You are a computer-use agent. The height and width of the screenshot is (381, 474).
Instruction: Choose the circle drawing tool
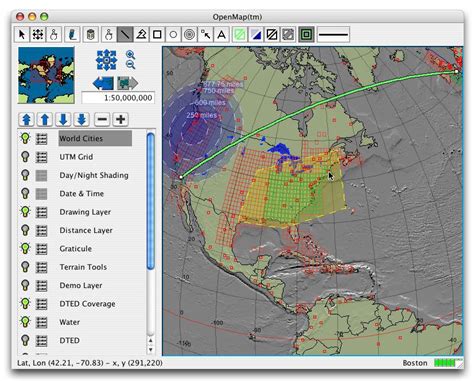tap(173, 34)
